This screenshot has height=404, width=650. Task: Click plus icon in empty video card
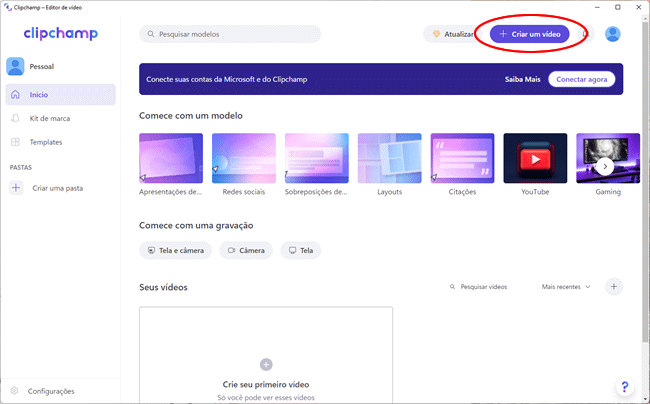pos(266,365)
